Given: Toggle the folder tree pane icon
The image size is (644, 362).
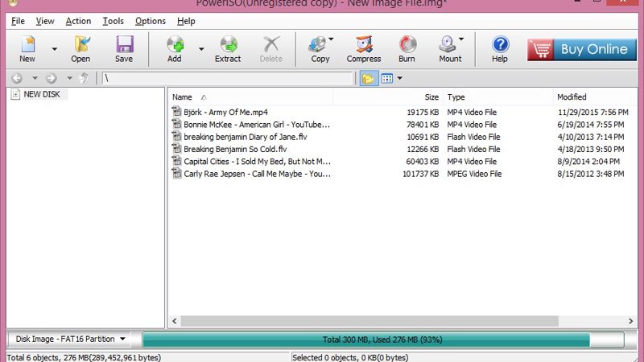Looking at the screenshot, I should pyautogui.click(x=369, y=78).
